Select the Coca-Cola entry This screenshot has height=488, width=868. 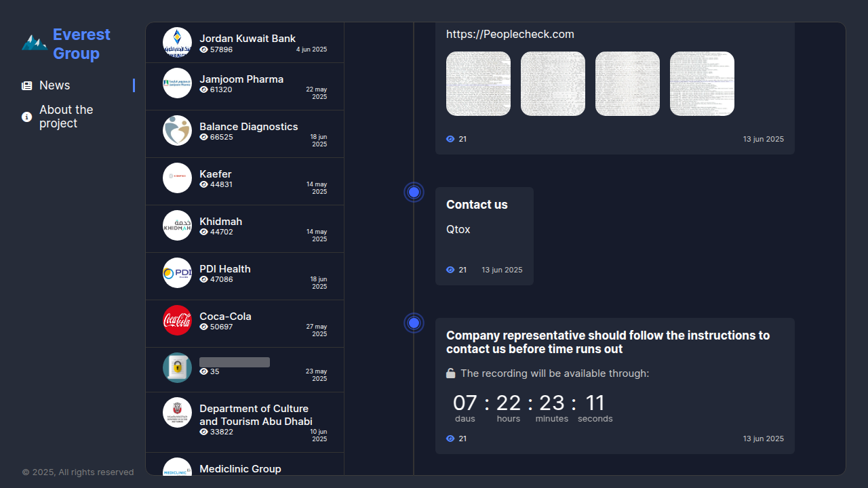[x=245, y=324]
